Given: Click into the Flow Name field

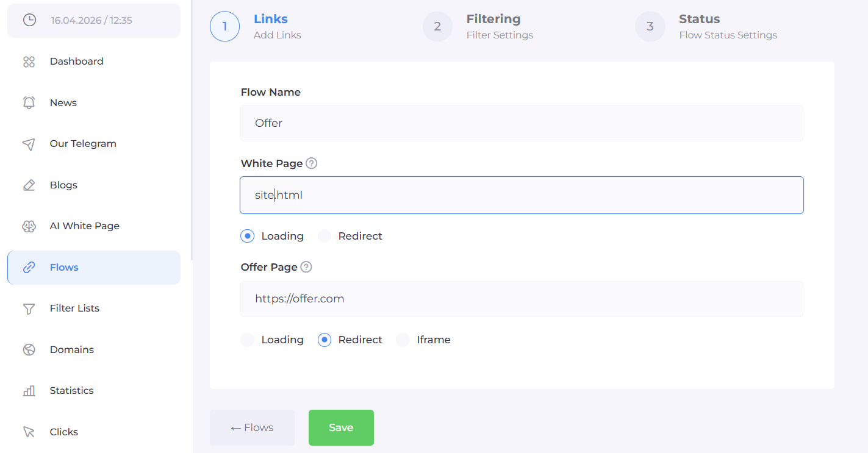Looking at the screenshot, I should click(522, 123).
